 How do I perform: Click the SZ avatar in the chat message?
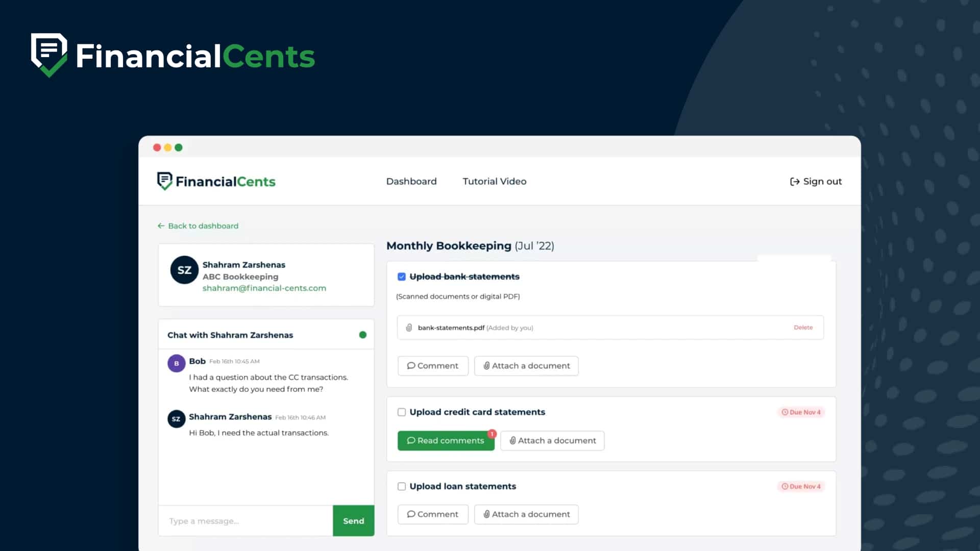[176, 419]
